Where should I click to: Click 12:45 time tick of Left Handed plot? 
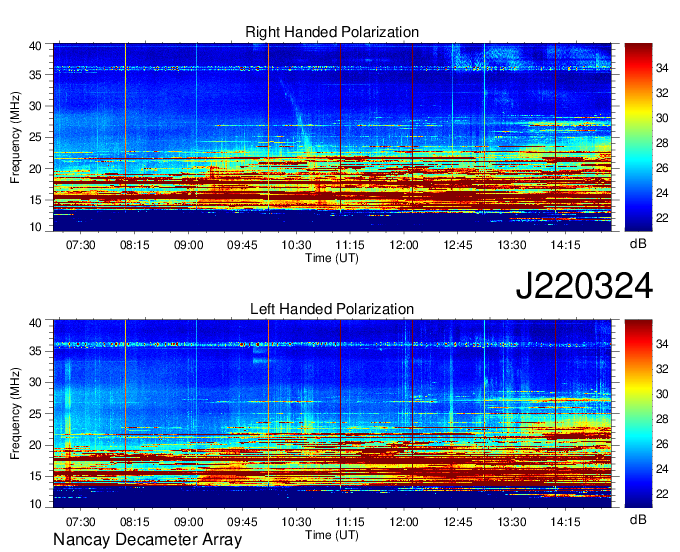(458, 521)
